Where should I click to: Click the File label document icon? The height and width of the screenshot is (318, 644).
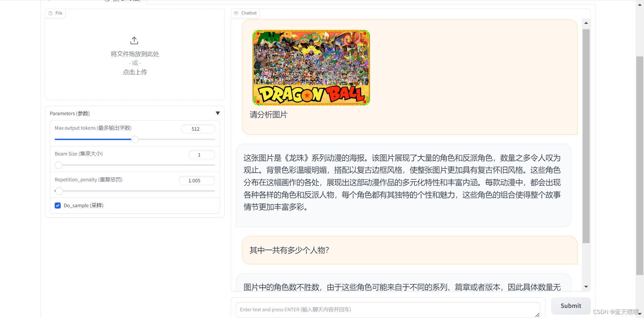pyautogui.click(x=51, y=13)
